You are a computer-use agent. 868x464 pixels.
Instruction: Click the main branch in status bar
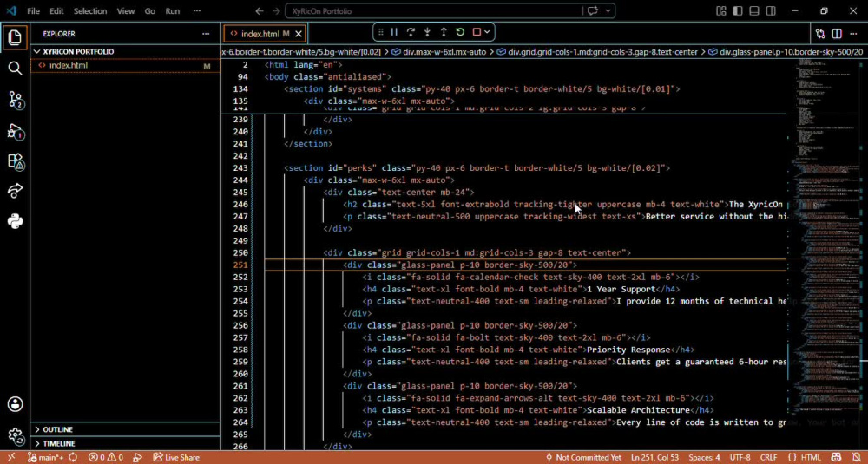pyautogui.click(x=46, y=457)
